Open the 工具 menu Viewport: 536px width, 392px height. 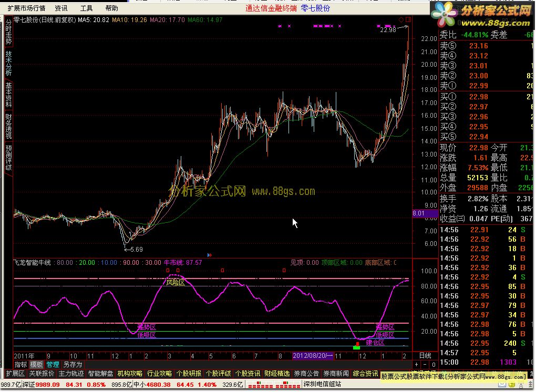[87, 8]
